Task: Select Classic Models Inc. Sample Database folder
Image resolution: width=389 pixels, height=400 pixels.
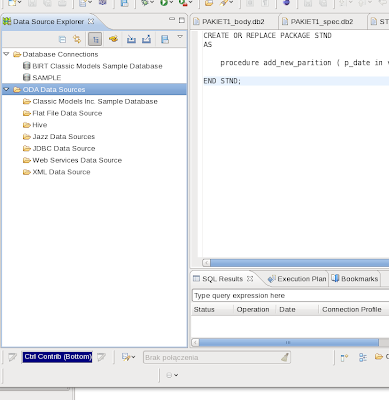Action: [95, 101]
